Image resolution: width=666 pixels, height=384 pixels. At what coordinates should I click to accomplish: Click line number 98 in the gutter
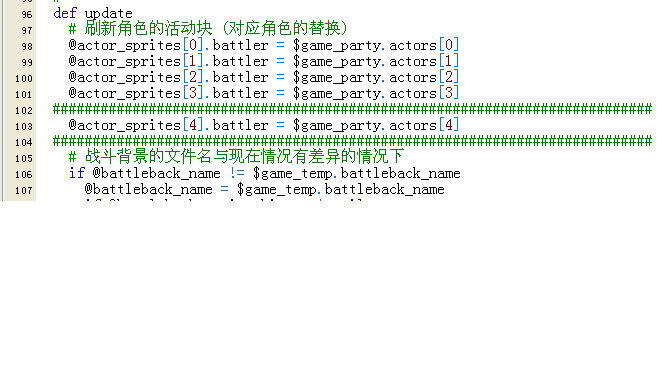(27, 47)
